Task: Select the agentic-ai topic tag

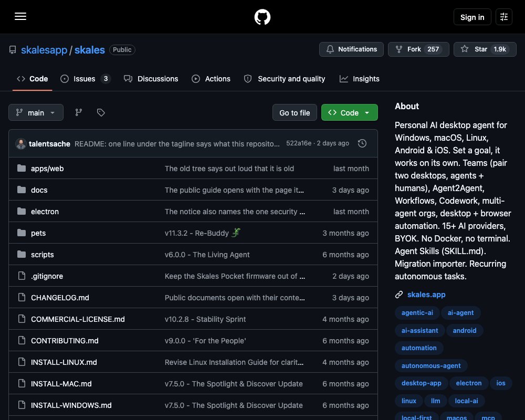Action: (x=417, y=312)
